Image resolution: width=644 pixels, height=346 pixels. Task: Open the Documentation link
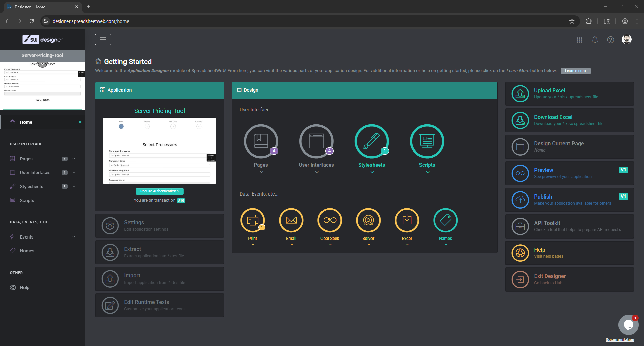pyautogui.click(x=619, y=339)
